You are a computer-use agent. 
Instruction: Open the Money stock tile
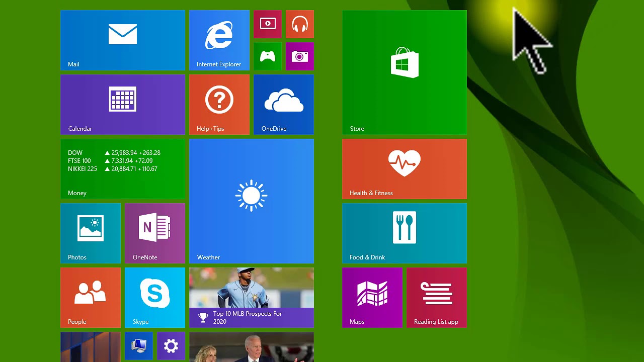[x=123, y=169]
